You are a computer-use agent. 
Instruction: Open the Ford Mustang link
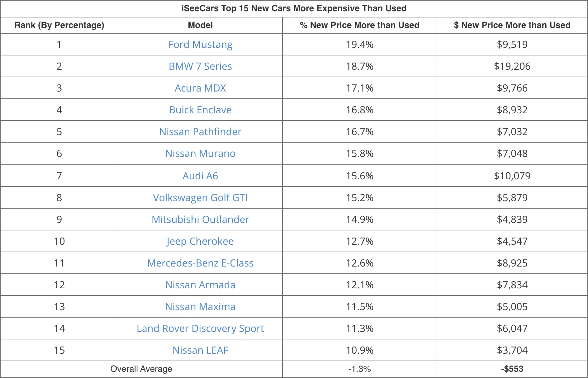point(200,45)
